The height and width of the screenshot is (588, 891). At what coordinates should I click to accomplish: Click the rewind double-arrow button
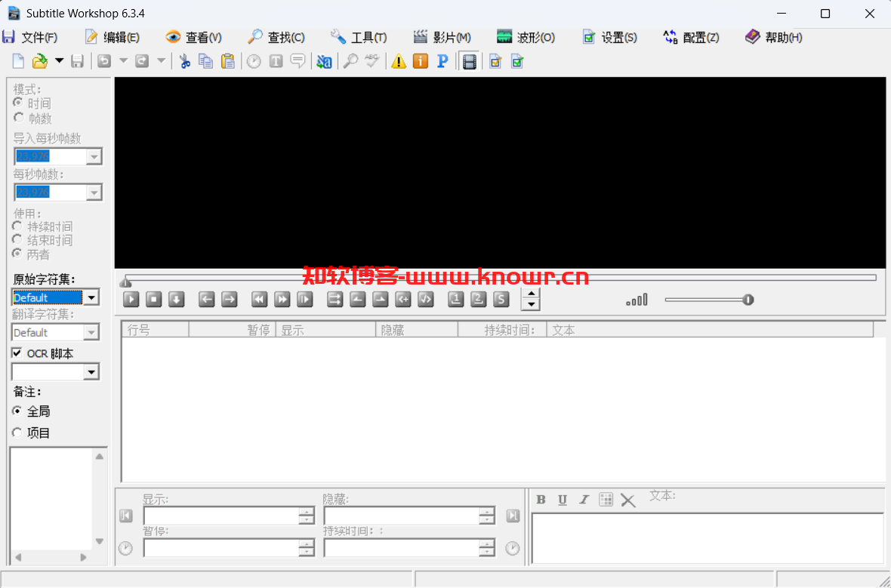(260, 299)
